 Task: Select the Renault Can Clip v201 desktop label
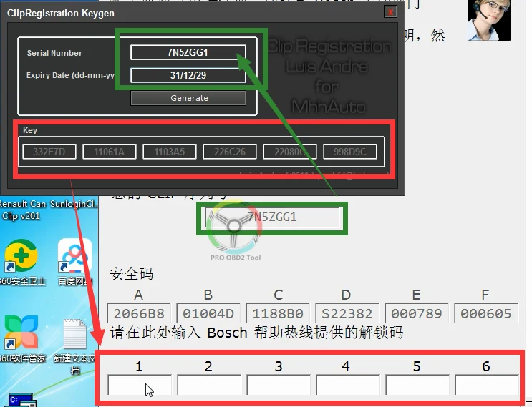pos(22,210)
